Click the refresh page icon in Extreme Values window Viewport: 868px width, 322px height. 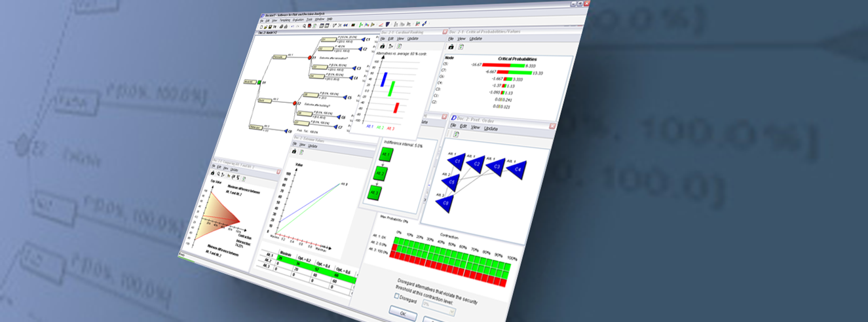(303, 152)
